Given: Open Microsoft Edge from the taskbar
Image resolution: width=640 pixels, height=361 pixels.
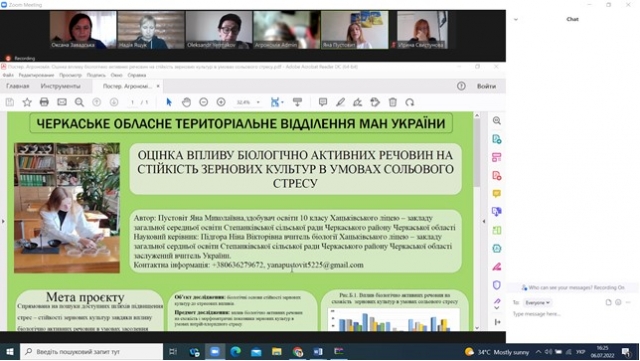Looking at the screenshot, I should coord(235,352).
